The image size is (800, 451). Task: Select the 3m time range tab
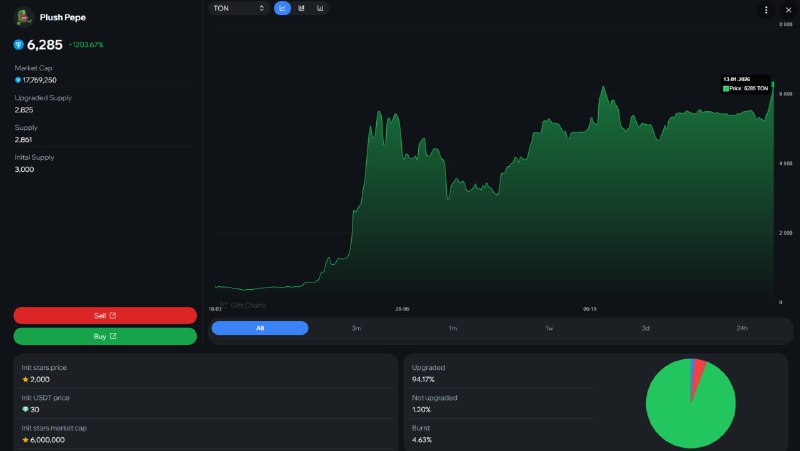(x=356, y=328)
